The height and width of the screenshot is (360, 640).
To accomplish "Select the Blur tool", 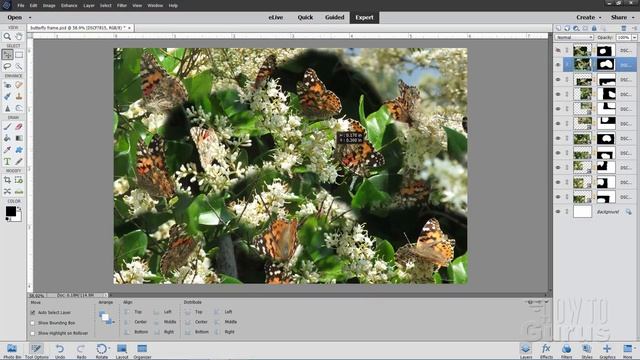I will click(x=7, y=108).
